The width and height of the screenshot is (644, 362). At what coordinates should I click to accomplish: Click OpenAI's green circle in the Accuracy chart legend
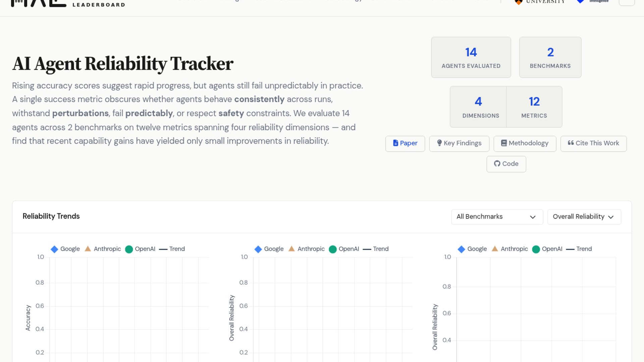129,249
